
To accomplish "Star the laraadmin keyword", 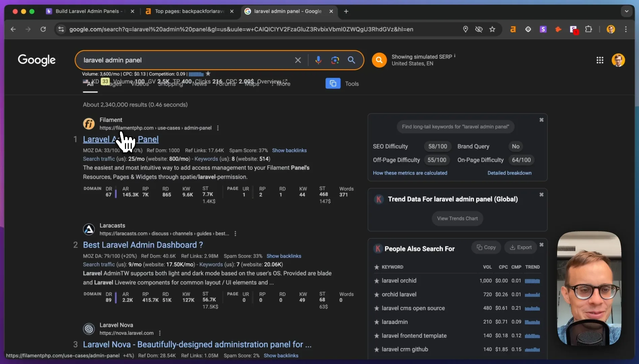I will pyautogui.click(x=376, y=322).
